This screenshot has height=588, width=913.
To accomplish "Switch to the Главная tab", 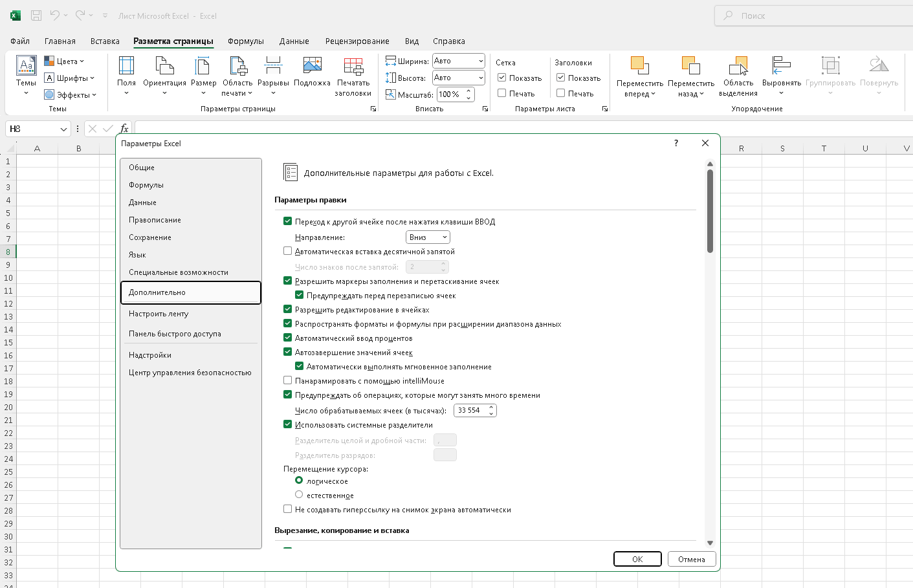I will pos(60,41).
